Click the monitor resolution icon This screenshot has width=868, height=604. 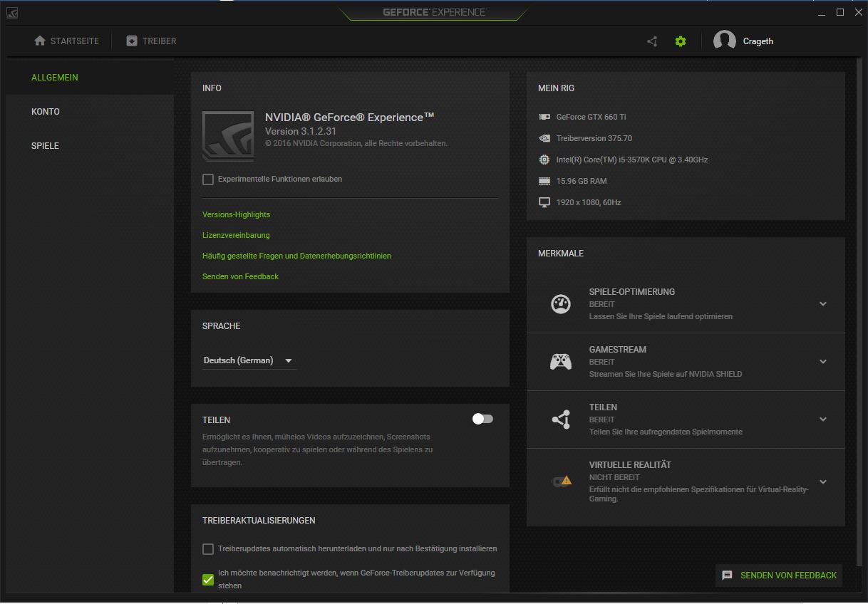[x=544, y=202]
